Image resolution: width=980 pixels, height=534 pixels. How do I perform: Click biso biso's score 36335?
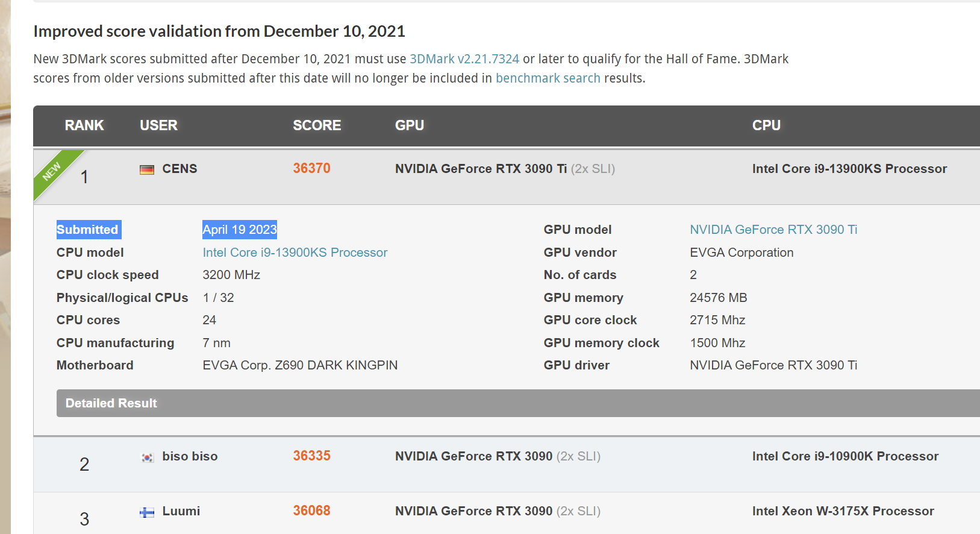click(311, 456)
